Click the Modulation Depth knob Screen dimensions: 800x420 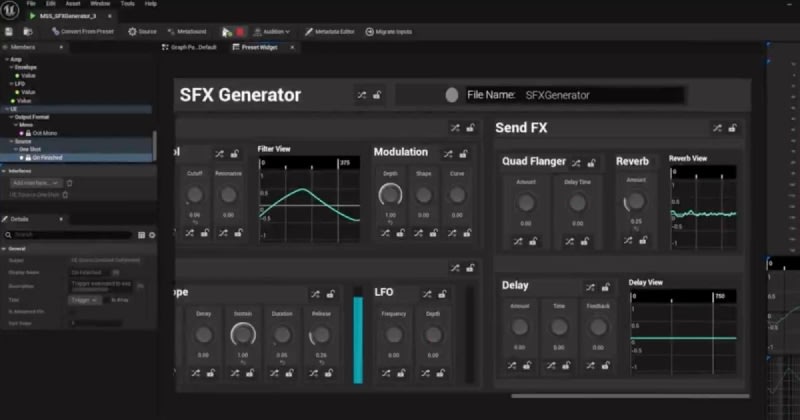tap(390, 194)
